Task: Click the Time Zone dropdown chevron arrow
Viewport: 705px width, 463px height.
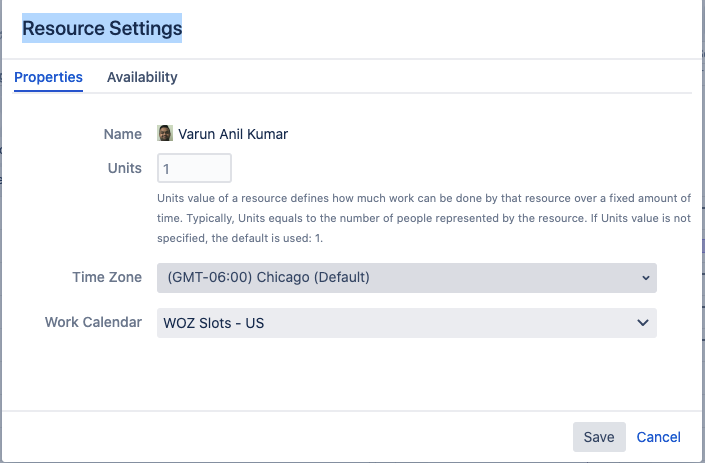Action: (x=645, y=277)
